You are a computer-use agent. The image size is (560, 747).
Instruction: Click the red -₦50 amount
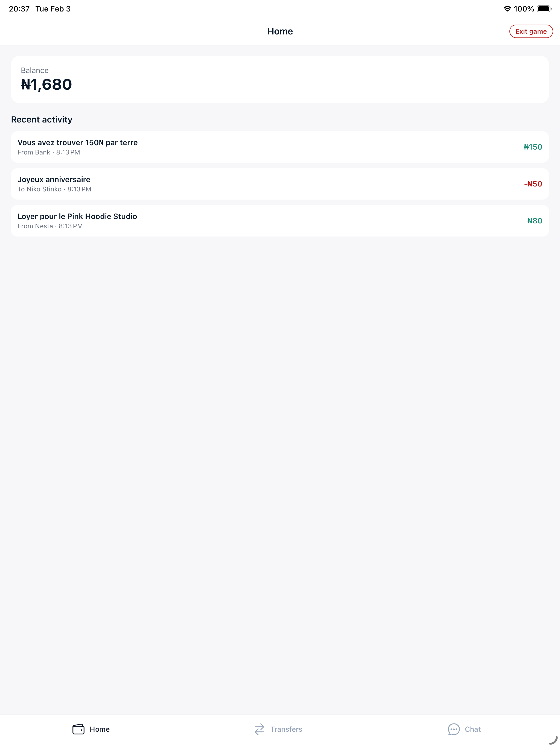(x=533, y=184)
